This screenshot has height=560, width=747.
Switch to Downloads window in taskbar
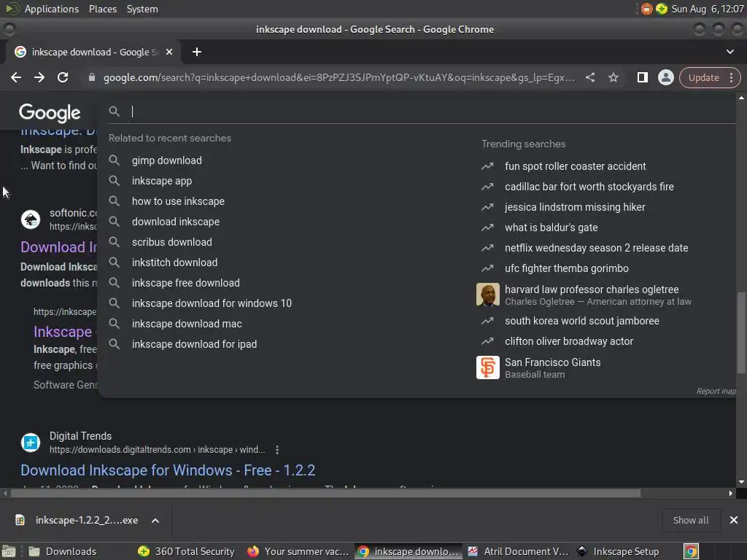pos(63,551)
